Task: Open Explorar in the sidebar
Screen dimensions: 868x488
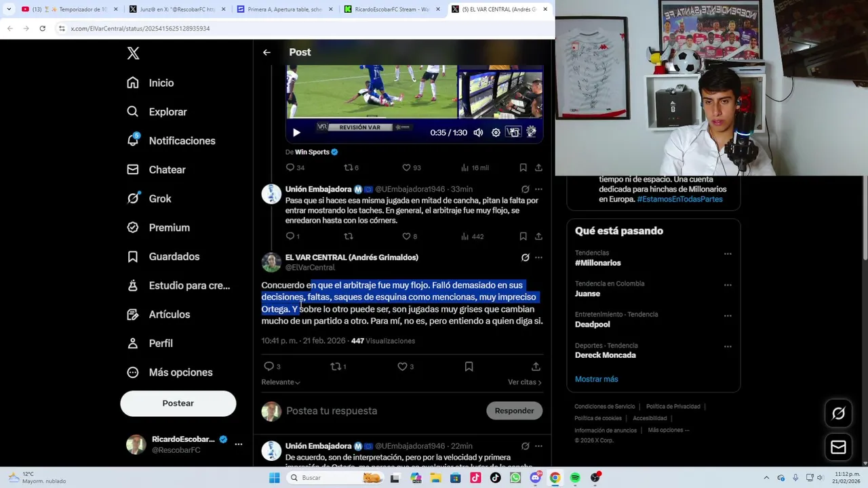Action: tap(157, 112)
